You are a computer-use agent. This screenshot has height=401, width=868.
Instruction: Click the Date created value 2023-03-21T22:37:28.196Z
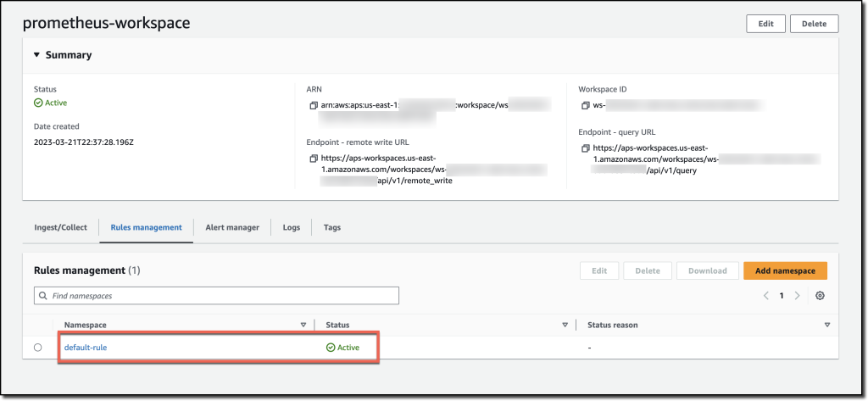(x=84, y=142)
